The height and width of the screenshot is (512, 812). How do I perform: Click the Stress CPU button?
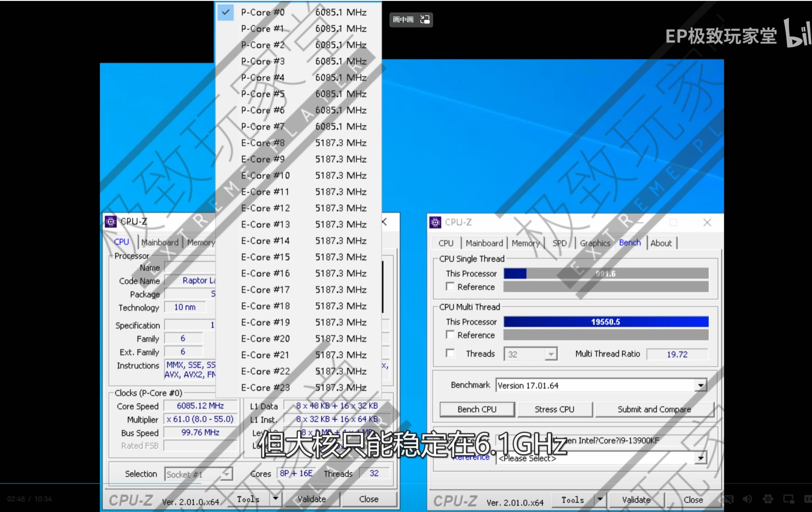point(555,409)
